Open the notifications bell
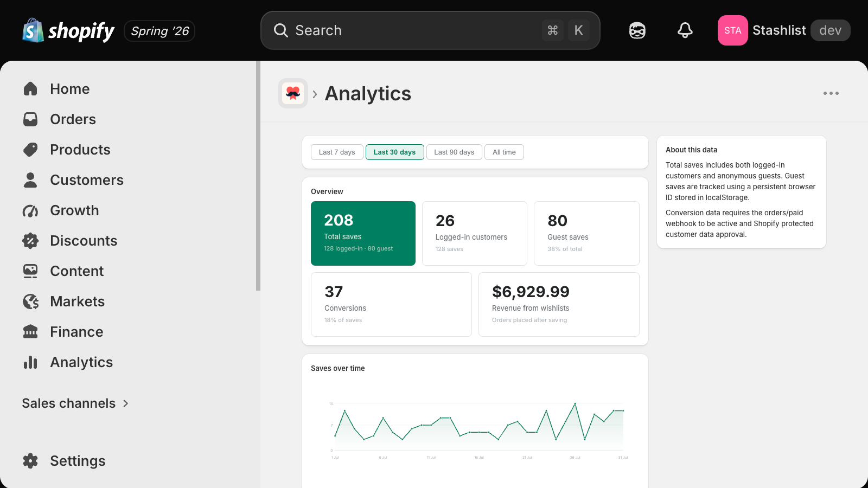Screen dimensions: 868x488 685,30
